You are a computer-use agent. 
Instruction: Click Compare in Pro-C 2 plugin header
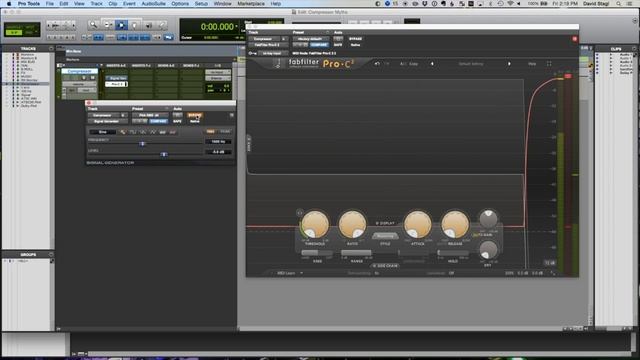319,45
